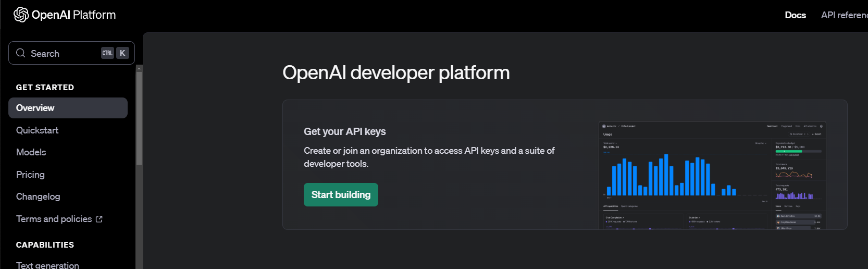Open the Text generation section
Viewport: 868px width, 269px height.
47,264
